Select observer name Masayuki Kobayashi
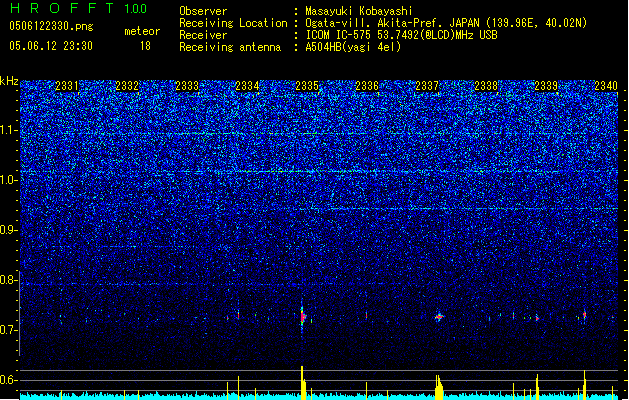 tap(359, 11)
